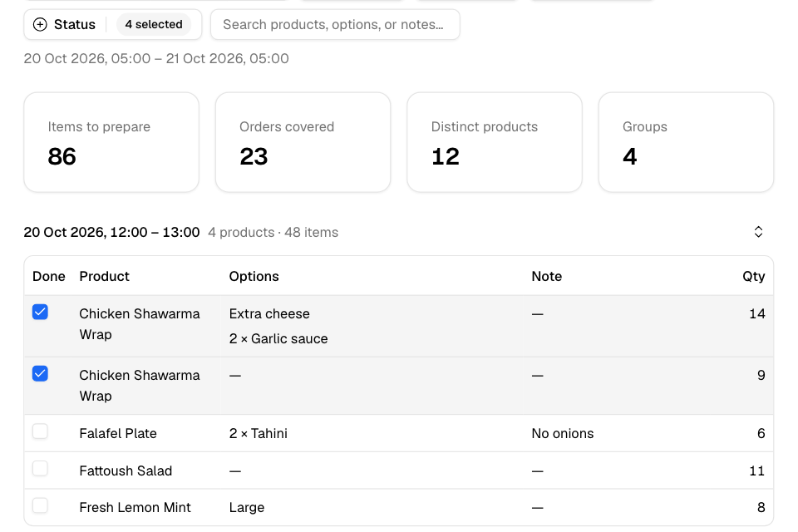The image size is (798, 532).
Task: Click the "4 selected" status badge
Action: pos(154,24)
